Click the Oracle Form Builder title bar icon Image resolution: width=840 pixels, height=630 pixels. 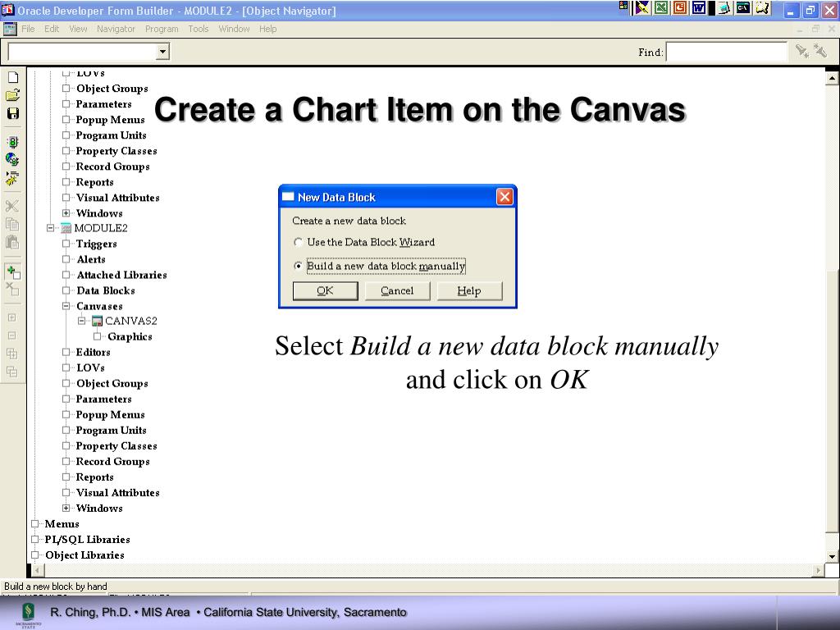click(8, 10)
